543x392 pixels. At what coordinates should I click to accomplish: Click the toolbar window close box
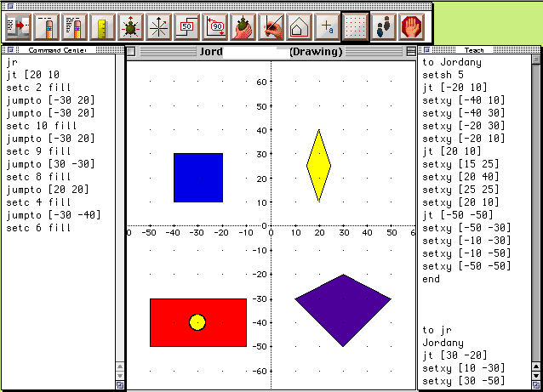(x=10, y=6)
